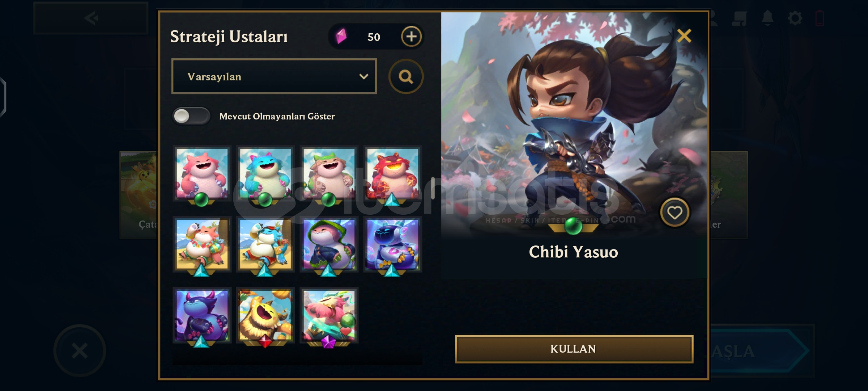Image resolution: width=868 pixels, height=391 pixels.
Task: Select the pink River Sprite thumbnail
Action: click(x=202, y=173)
